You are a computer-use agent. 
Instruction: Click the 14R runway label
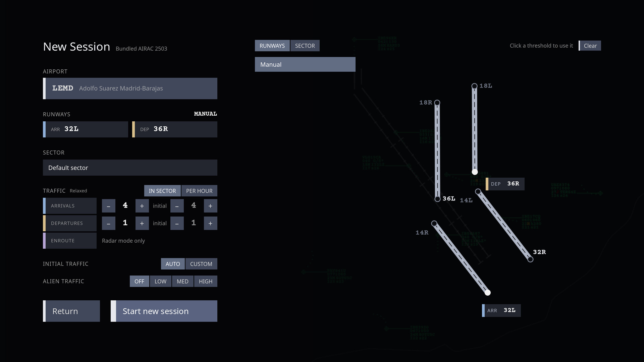[422, 233]
